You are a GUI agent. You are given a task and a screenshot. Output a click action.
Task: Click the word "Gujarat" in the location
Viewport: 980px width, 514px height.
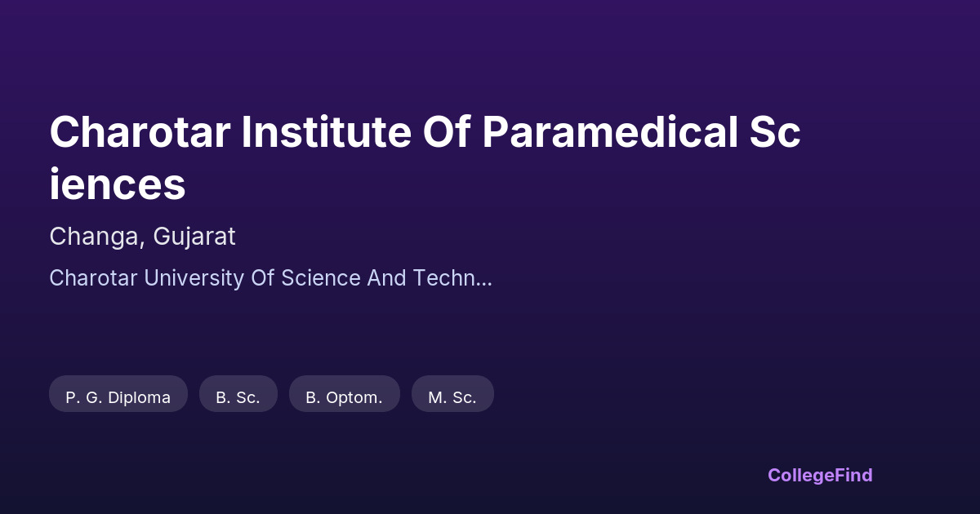coord(193,237)
